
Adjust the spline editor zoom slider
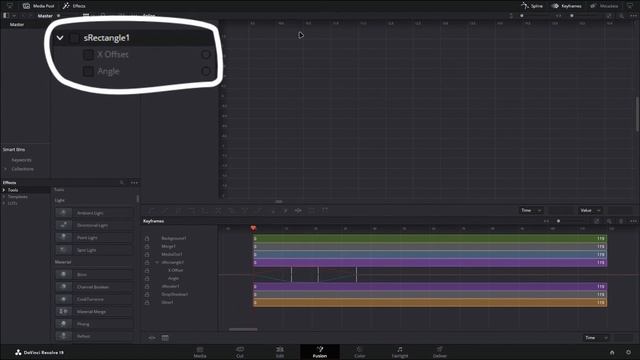click(571, 16)
